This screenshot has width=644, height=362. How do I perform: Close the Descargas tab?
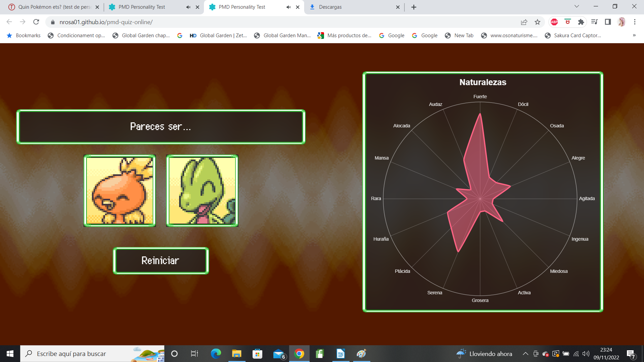(x=398, y=7)
